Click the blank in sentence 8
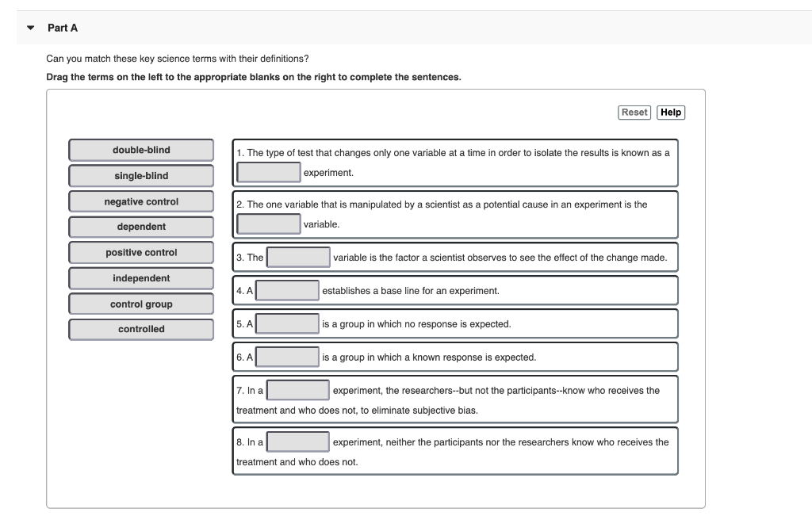The height and width of the screenshot is (516, 812). [x=297, y=441]
